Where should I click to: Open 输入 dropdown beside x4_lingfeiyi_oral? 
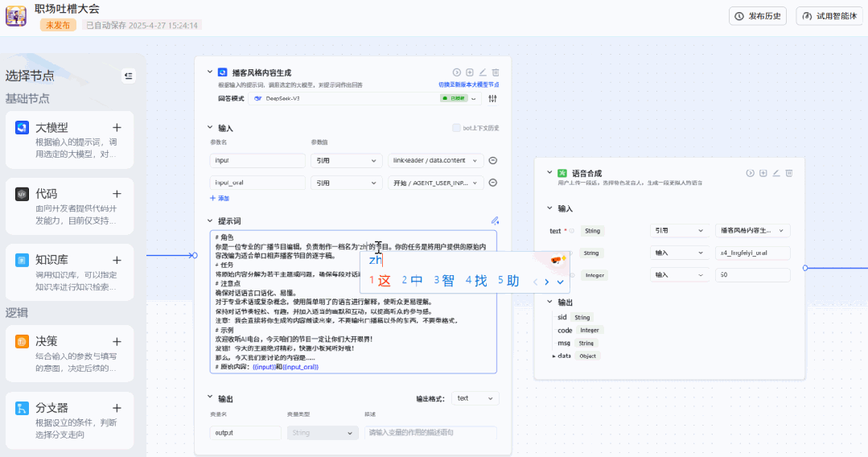[679, 253]
